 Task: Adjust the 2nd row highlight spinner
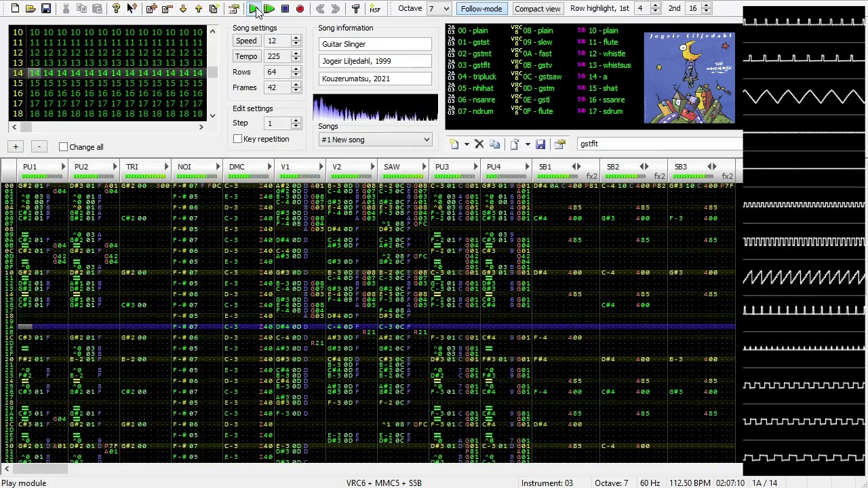(706, 9)
